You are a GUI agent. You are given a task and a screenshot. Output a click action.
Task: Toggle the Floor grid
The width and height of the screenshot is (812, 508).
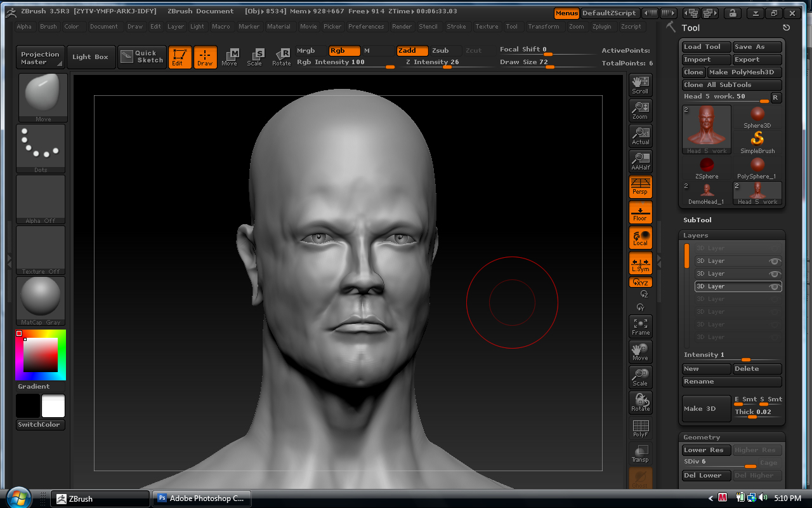click(640, 212)
